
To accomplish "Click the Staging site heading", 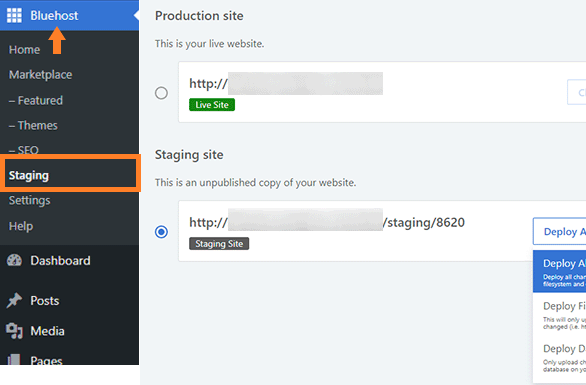I will tap(189, 155).
